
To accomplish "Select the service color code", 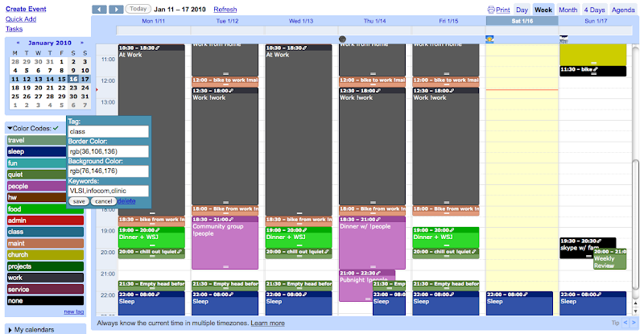I will tap(45, 290).
